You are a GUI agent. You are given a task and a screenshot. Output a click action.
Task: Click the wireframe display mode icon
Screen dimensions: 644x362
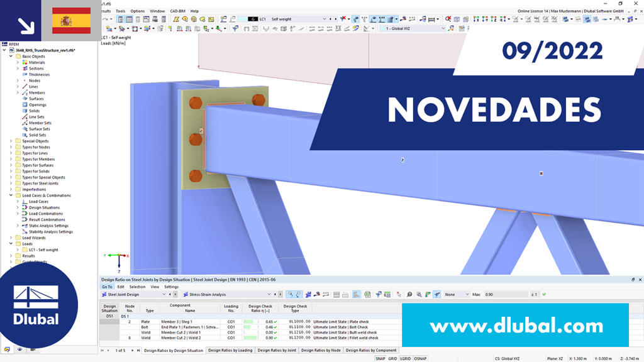(x=578, y=19)
